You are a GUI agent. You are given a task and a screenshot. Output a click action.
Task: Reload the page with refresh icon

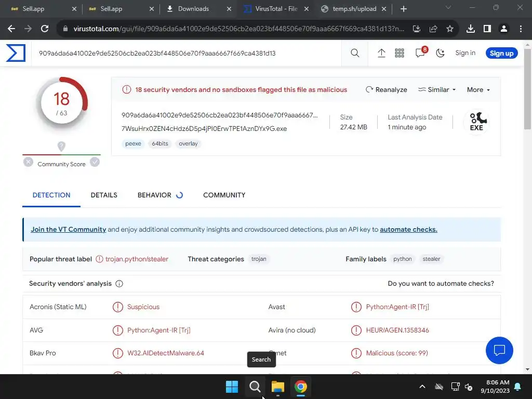45,29
